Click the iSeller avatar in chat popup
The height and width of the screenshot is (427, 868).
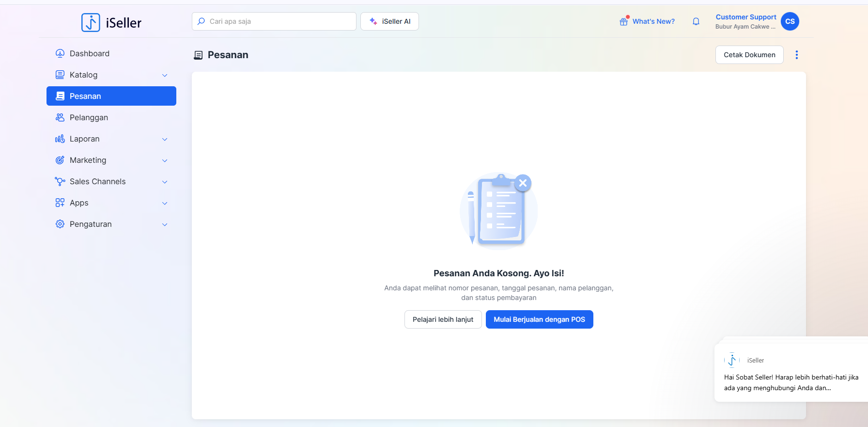click(732, 360)
